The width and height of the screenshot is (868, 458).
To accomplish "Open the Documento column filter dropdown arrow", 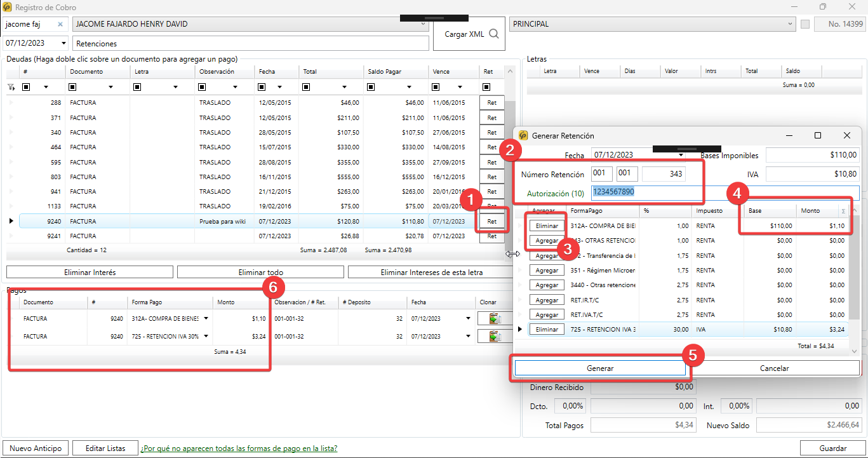I will [111, 87].
